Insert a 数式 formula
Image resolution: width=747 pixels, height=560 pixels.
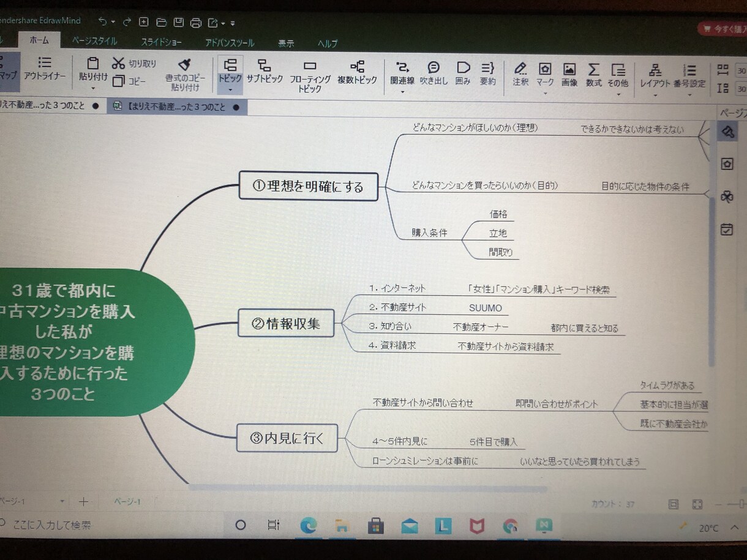point(593,75)
